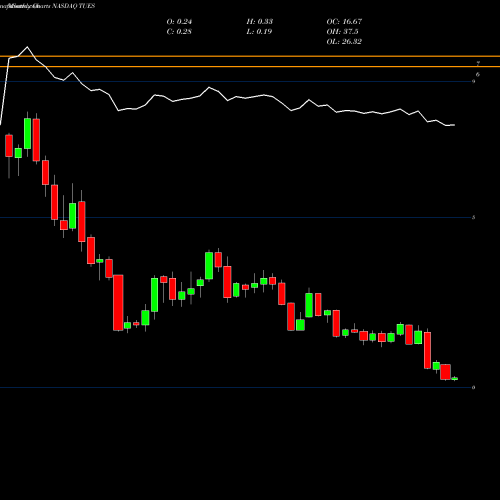Select the close value C: 0.28

coord(179,31)
